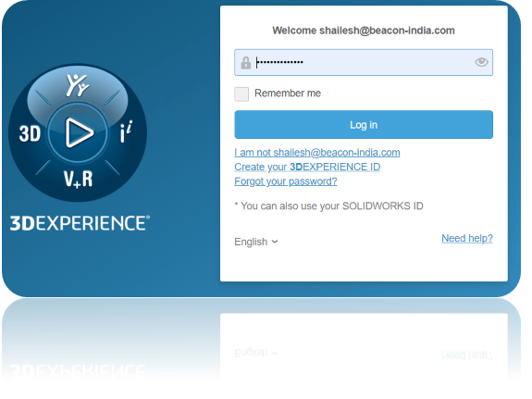The image size is (532, 399).
Task: Open Create your 3DEXPERIENCE ID link
Action: point(307,167)
